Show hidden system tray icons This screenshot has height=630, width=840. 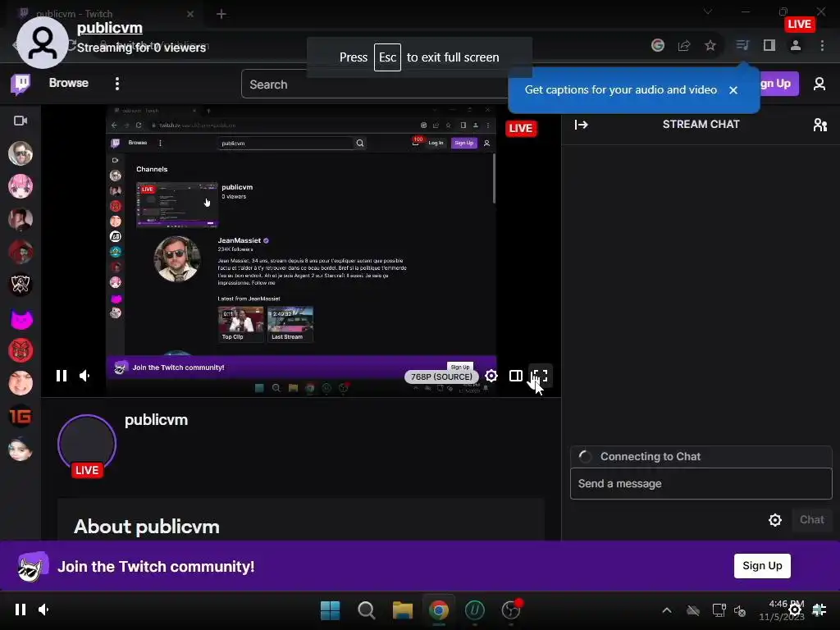666,610
